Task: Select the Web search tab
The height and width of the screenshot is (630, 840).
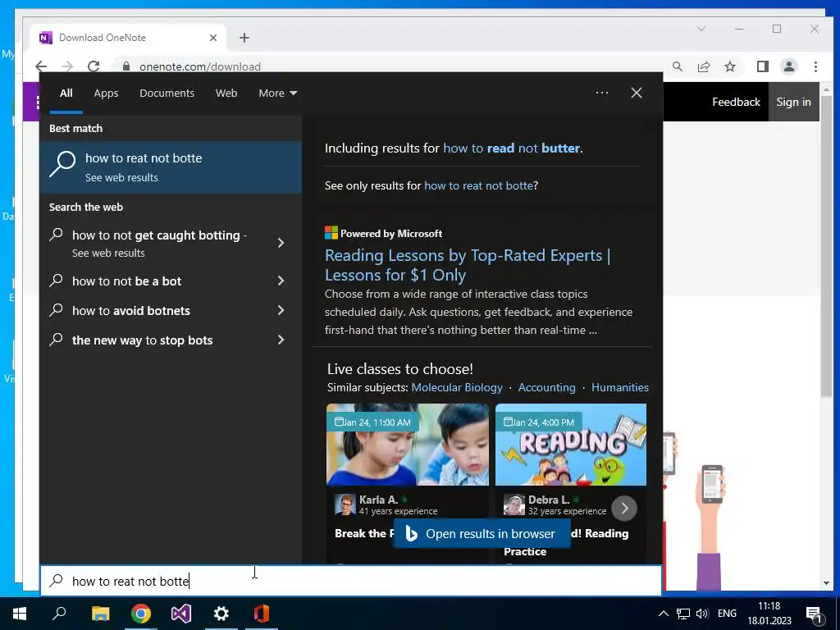Action: click(x=226, y=94)
